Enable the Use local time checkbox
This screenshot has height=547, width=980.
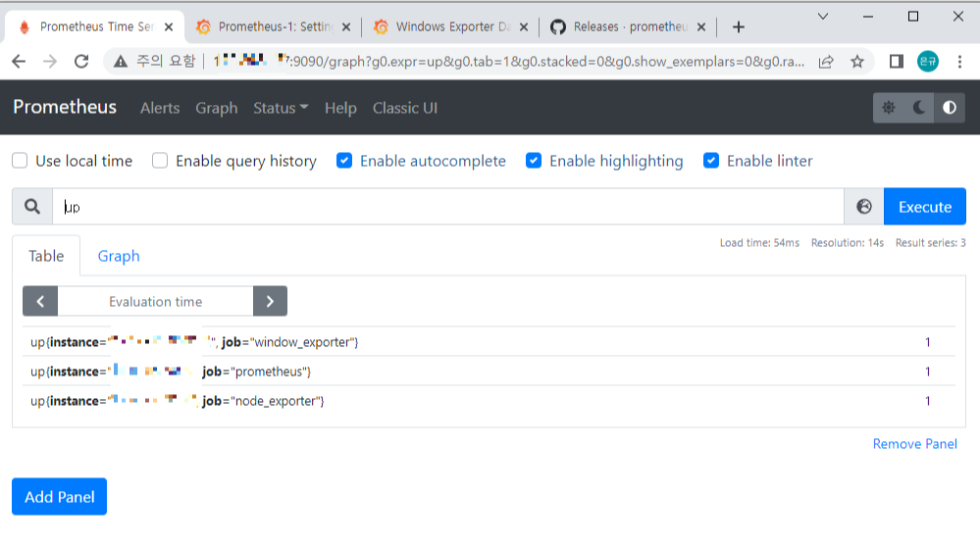20,161
